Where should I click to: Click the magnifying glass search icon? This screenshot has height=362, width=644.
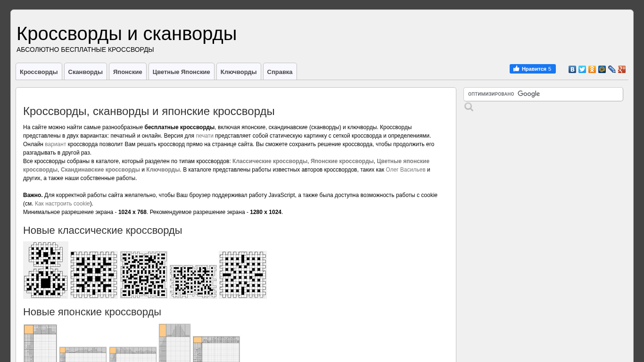tap(469, 107)
